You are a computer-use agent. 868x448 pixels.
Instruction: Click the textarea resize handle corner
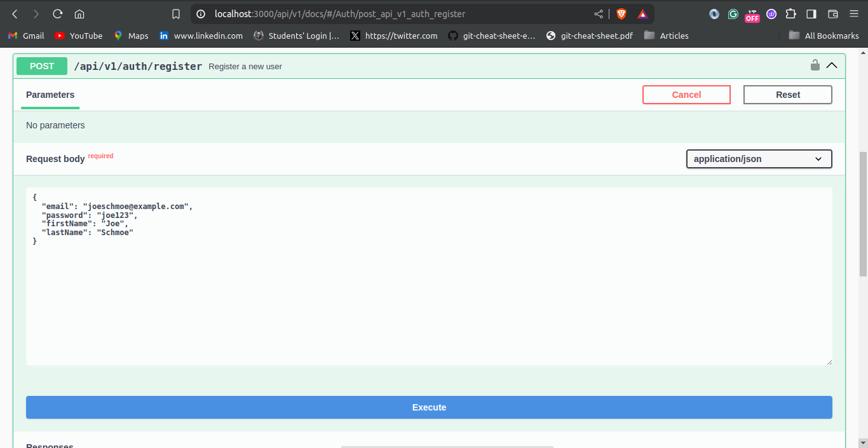click(x=829, y=362)
